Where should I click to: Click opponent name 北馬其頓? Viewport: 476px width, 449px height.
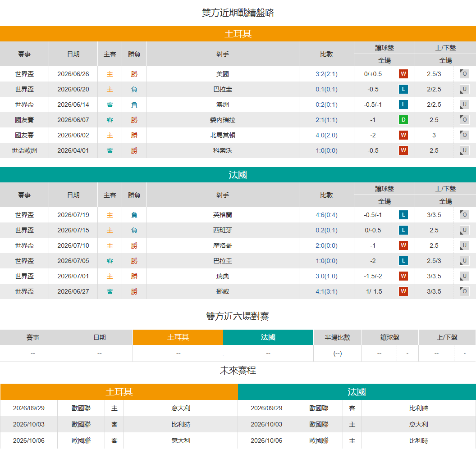[223, 135]
